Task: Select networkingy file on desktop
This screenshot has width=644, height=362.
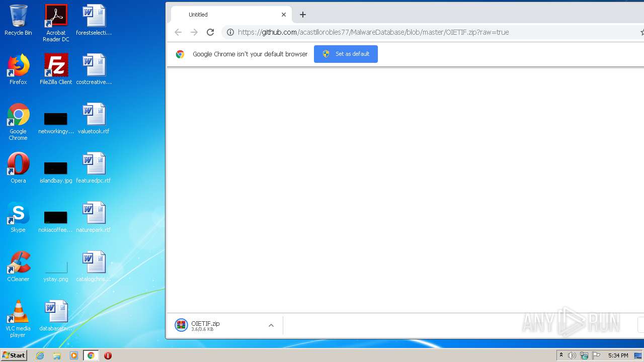Action: tap(56, 124)
